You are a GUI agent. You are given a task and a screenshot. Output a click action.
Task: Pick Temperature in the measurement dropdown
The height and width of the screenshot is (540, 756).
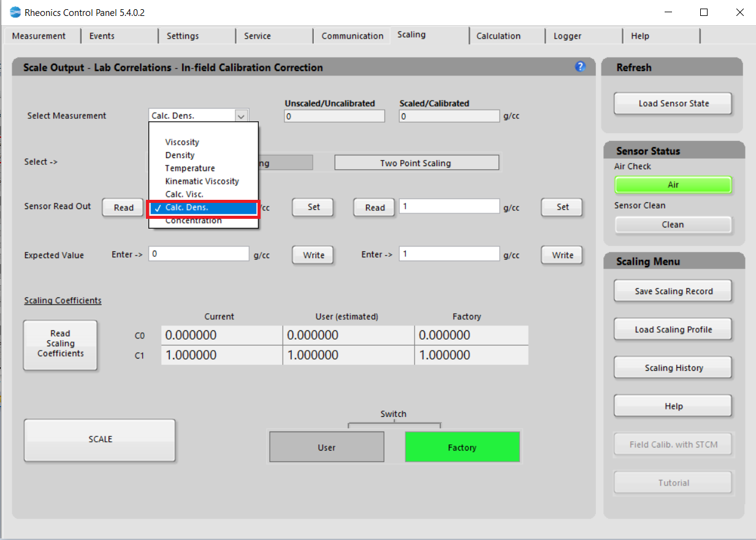[x=190, y=168]
